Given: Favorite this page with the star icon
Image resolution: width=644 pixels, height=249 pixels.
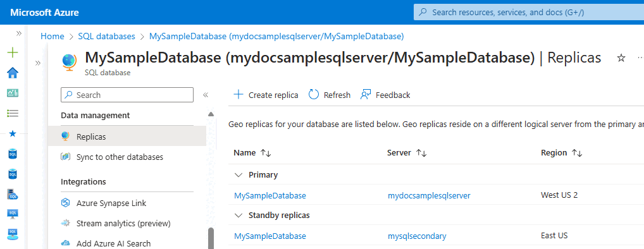Looking at the screenshot, I should [621, 58].
